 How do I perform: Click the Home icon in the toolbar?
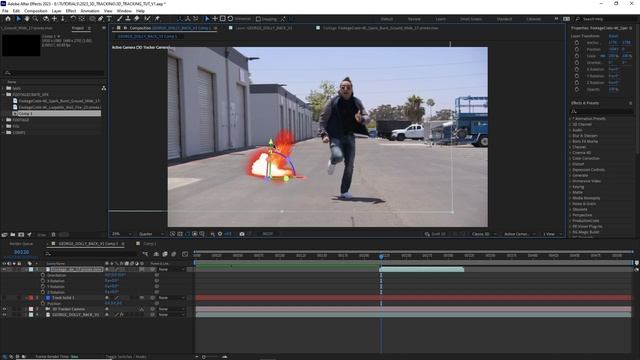[8, 19]
